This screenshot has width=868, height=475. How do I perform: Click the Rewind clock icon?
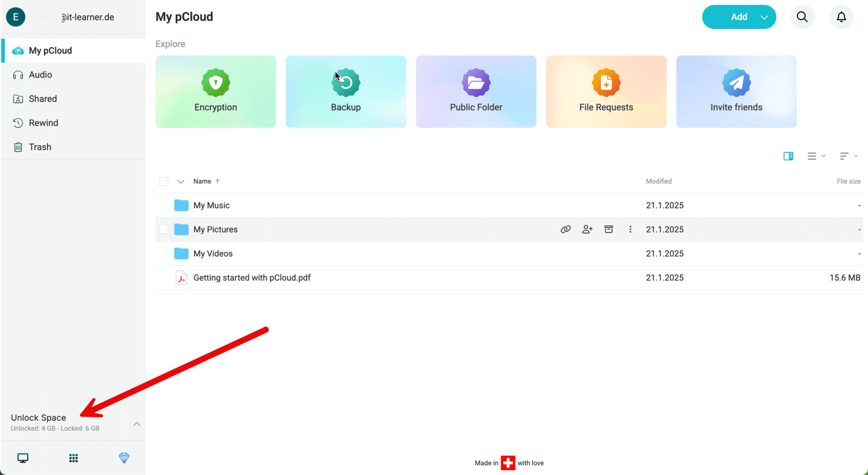pyautogui.click(x=18, y=123)
